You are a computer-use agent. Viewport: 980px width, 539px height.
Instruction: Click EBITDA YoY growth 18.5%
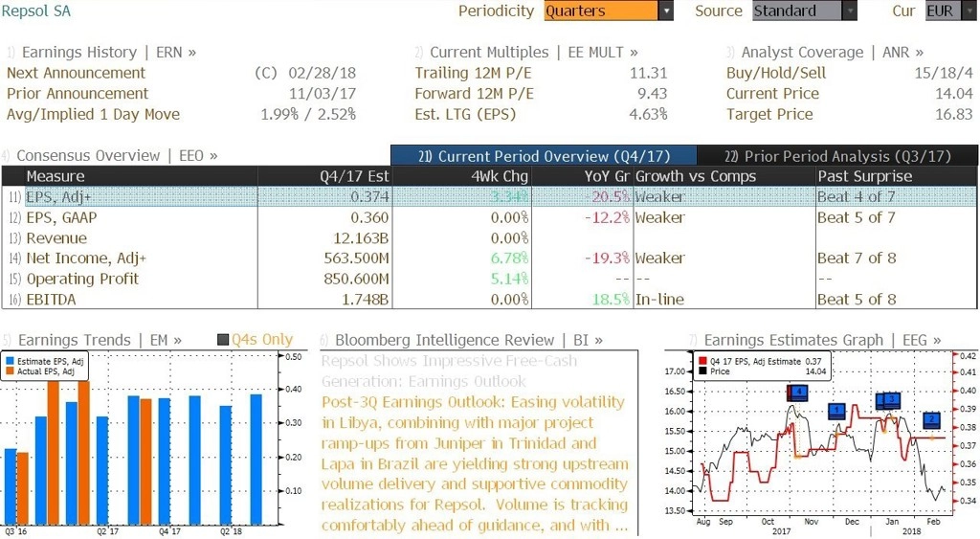click(x=611, y=300)
